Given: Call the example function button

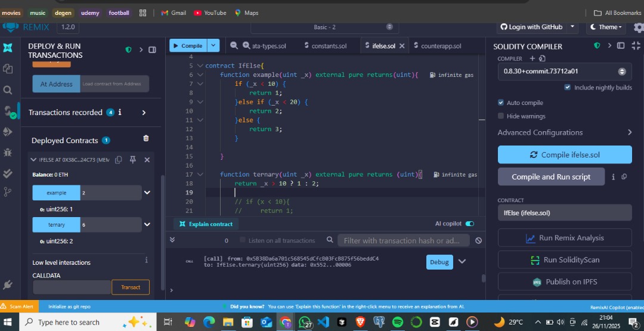Looking at the screenshot, I should tap(56, 193).
